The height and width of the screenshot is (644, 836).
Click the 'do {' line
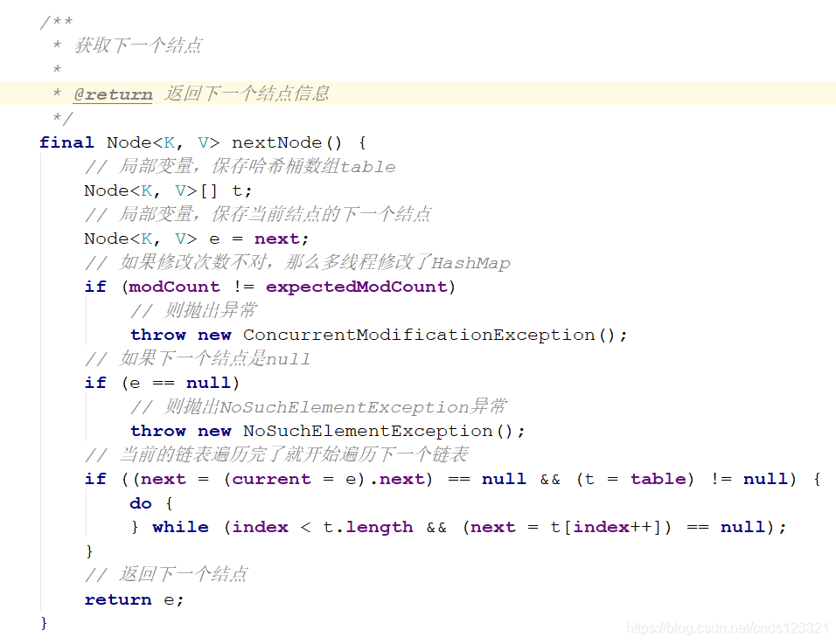coord(151,503)
